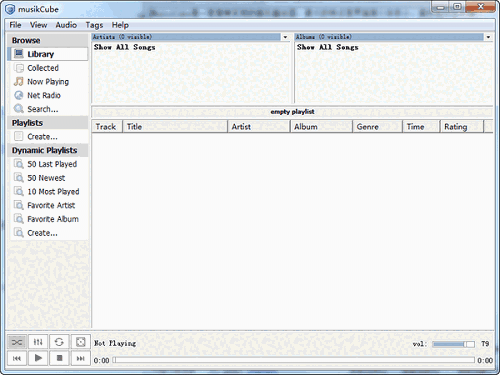Create a new dynamic playlist

pyautogui.click(x=42, y=233)
